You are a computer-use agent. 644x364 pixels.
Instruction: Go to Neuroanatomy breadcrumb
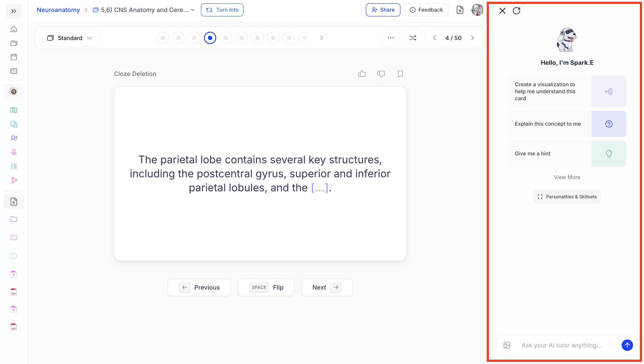click(58, 10)
